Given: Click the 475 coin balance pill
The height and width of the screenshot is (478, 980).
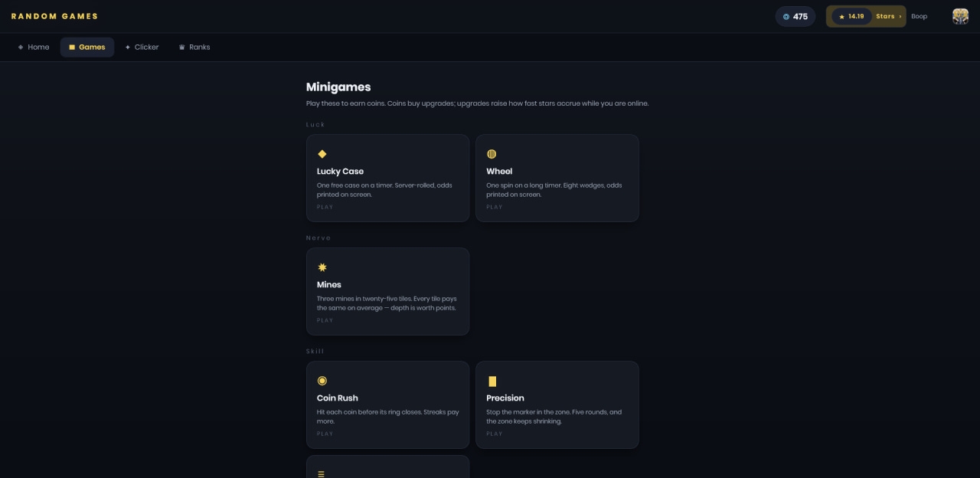Looking at the screenshot, I should tap(795, 16).
